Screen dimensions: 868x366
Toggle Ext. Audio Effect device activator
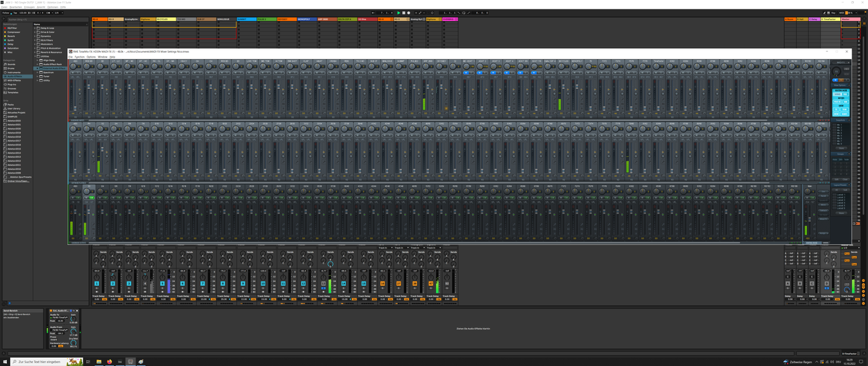51,310
